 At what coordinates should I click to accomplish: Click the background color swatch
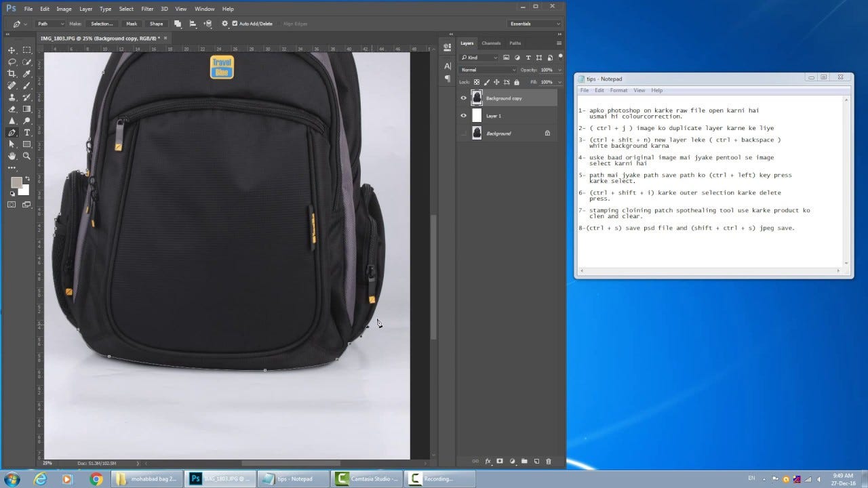pyautogui.click(x=24, y=190)
